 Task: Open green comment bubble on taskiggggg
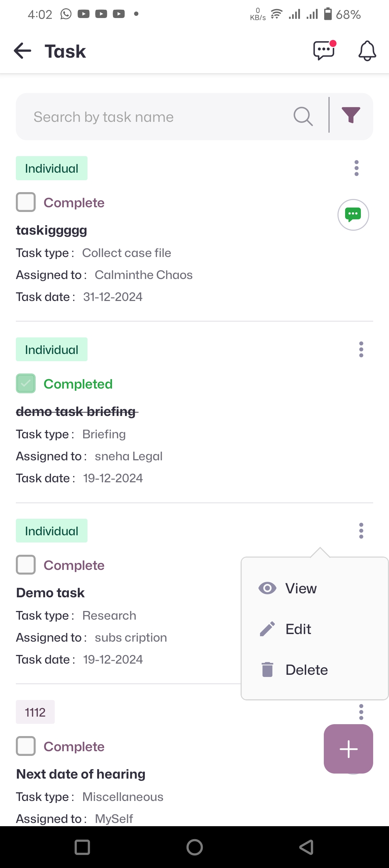coord(353,215)
